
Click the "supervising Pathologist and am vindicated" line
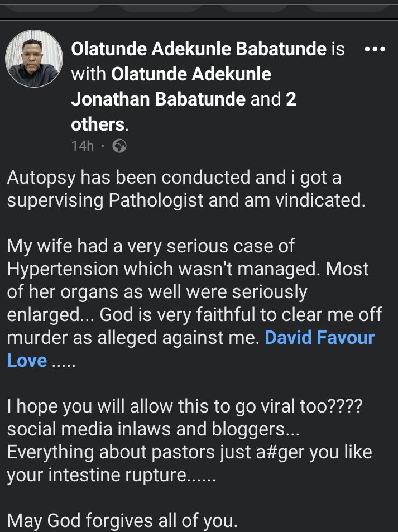coord(186,200)
